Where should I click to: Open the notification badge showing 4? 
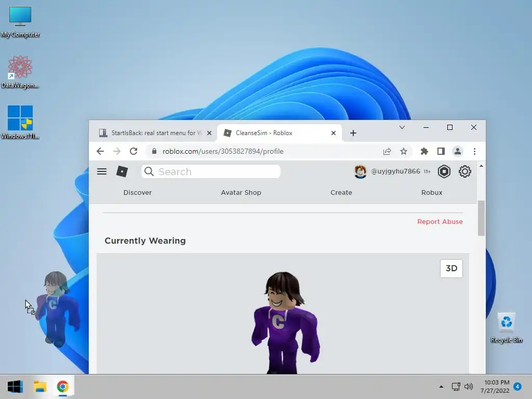[x=517, y=387]
